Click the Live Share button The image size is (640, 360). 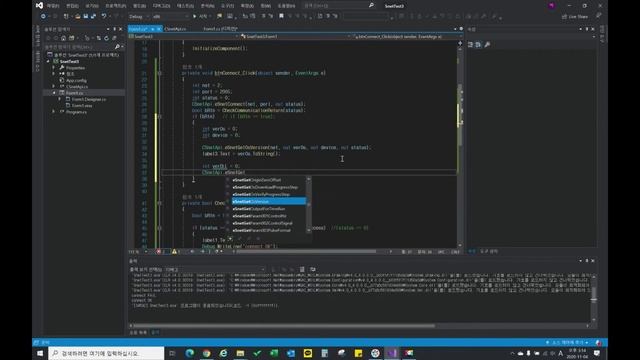pyautogui.click(x=575, y=17)
